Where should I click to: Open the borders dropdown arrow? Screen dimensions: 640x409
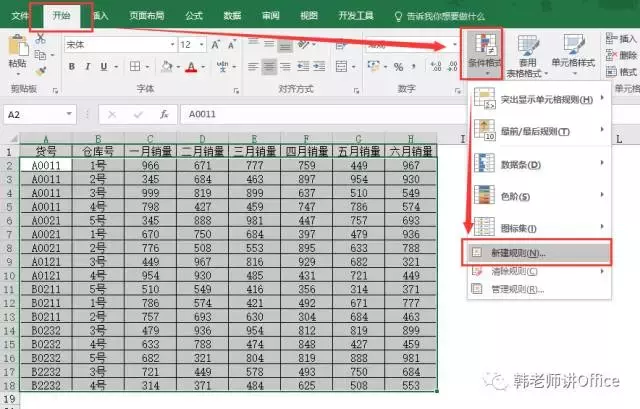147,67
